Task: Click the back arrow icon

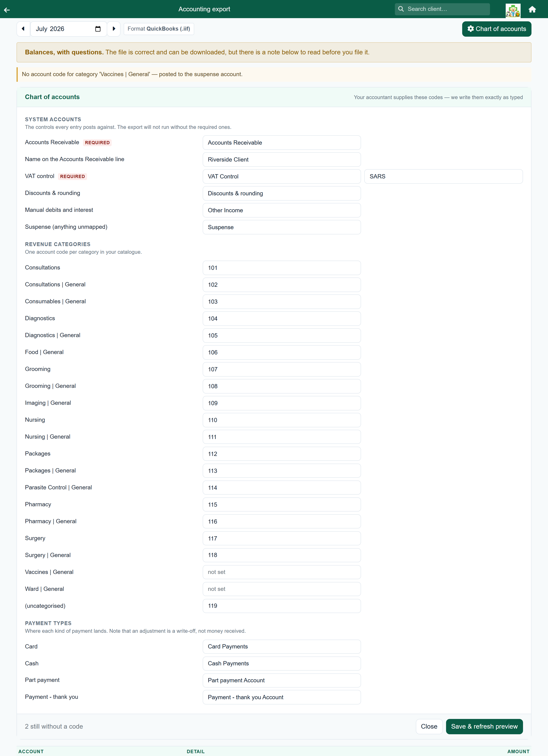Action: [7, 10]
